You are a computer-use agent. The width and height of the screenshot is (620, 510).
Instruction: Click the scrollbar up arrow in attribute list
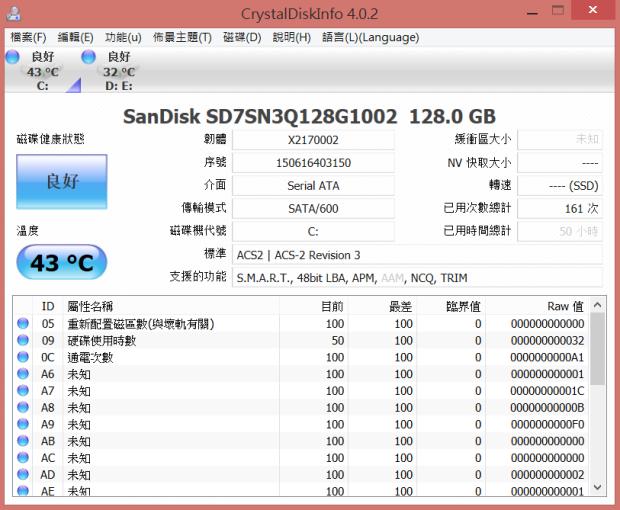pyautogui.click(x=597, y=305)
